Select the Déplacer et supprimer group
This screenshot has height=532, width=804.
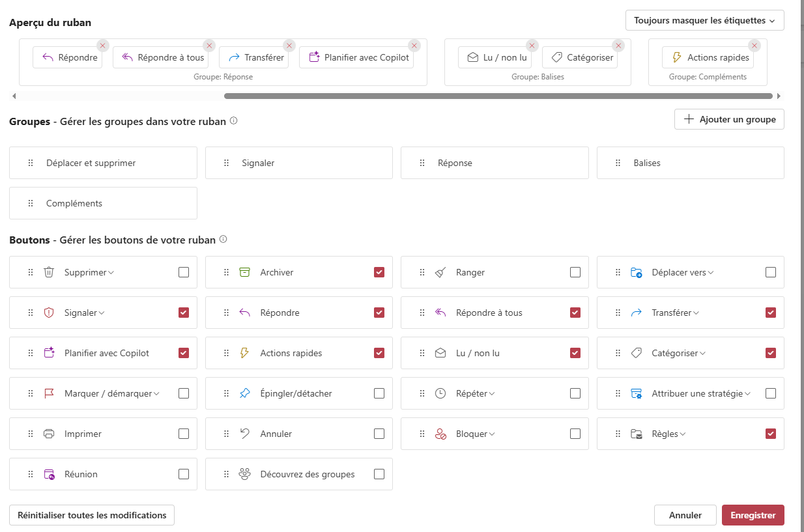pyautogui.click(x=103, y=163)
